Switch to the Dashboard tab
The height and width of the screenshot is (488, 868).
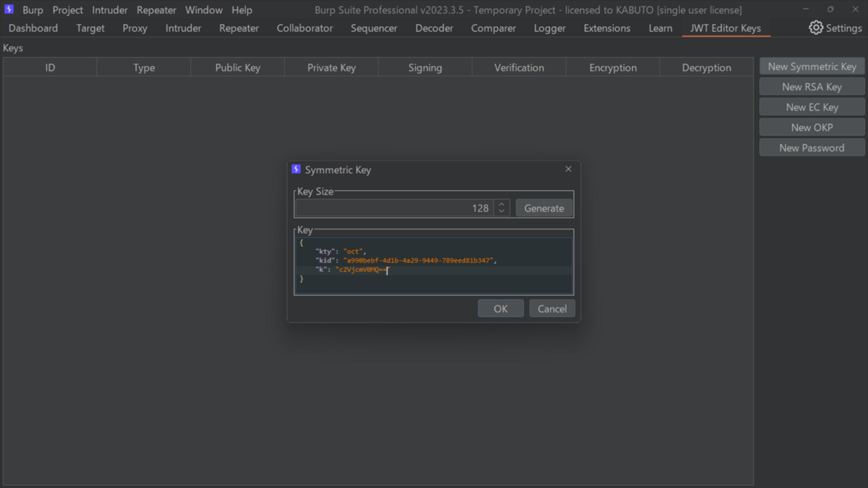(x=33, y=28)
